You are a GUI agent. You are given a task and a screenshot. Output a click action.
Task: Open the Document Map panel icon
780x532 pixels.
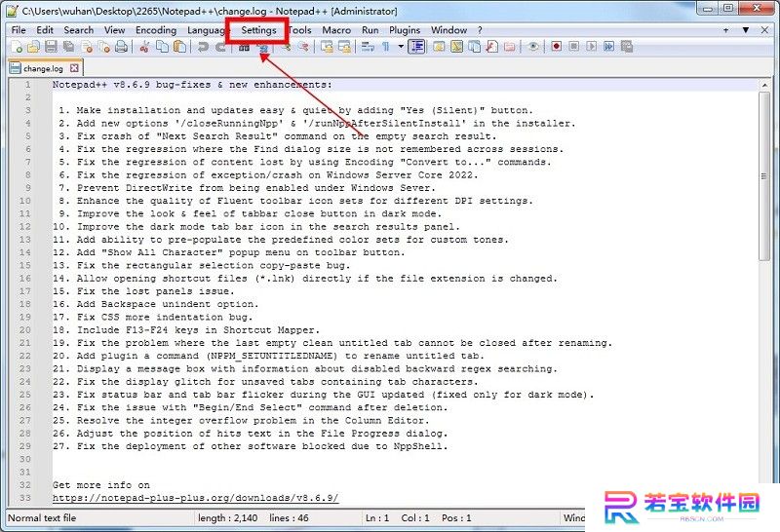pos(456,47)
